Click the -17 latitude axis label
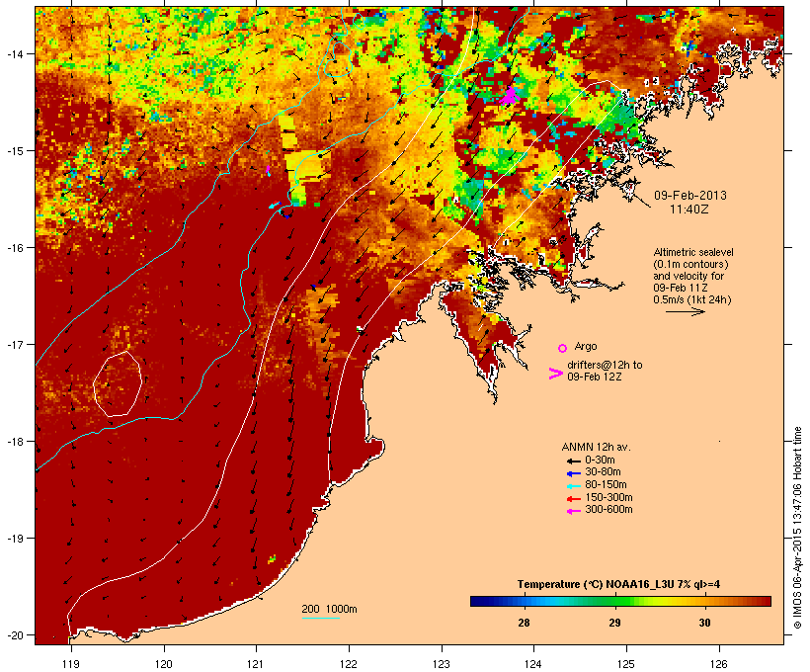Image resolution: width=810 pixels, height=672 pixels. 15,344
